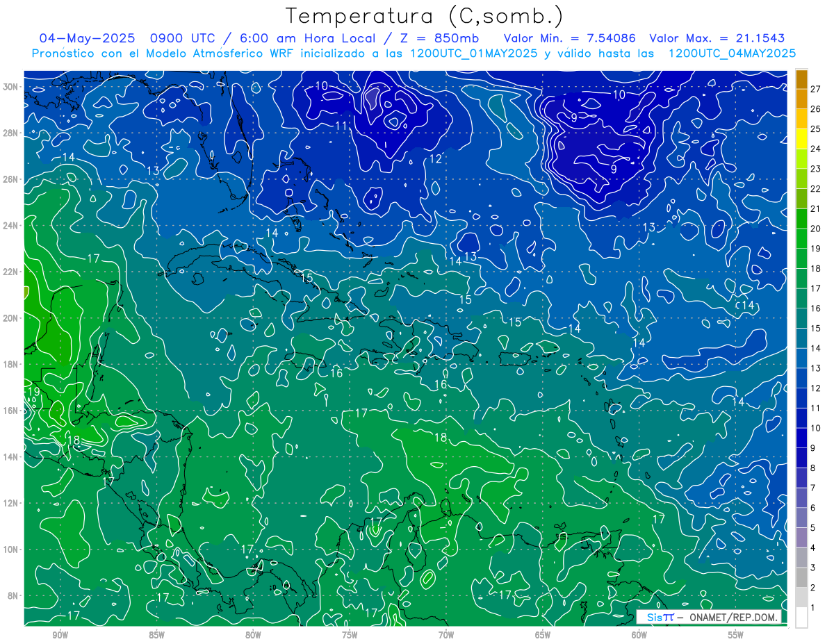Click the "Valor Max. = 21.1543" value
This screenshot has width=834, height=644.
[717, 38]
